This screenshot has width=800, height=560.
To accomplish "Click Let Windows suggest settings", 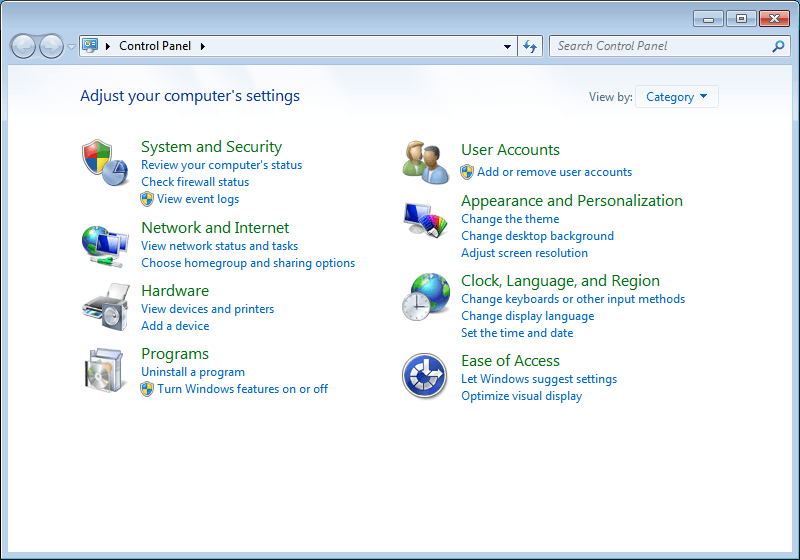I will pos(539,379).
